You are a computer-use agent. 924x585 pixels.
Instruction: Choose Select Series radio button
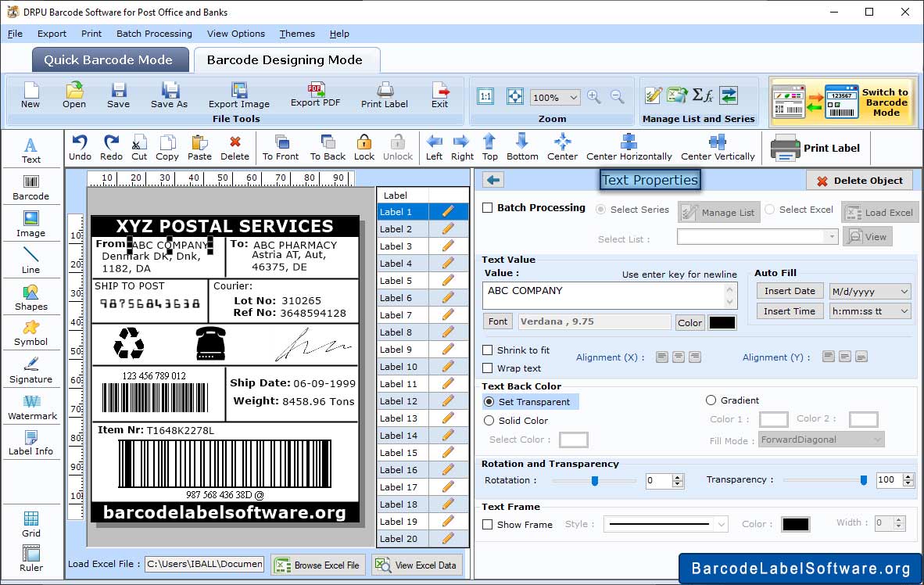coord(600,210)
